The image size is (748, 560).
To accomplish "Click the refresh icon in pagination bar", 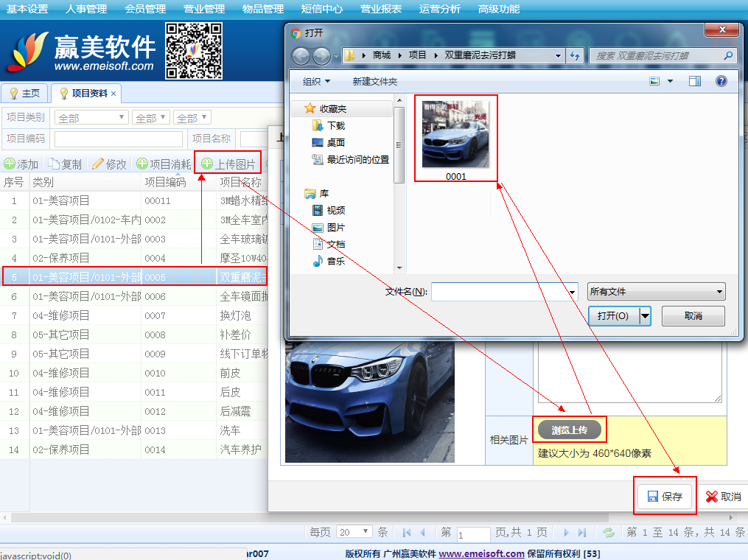I will click(x=609, y=532).
